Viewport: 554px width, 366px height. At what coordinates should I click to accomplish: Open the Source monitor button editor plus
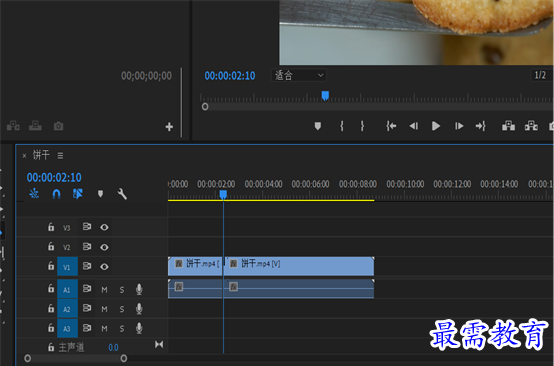tap(169, 127)
